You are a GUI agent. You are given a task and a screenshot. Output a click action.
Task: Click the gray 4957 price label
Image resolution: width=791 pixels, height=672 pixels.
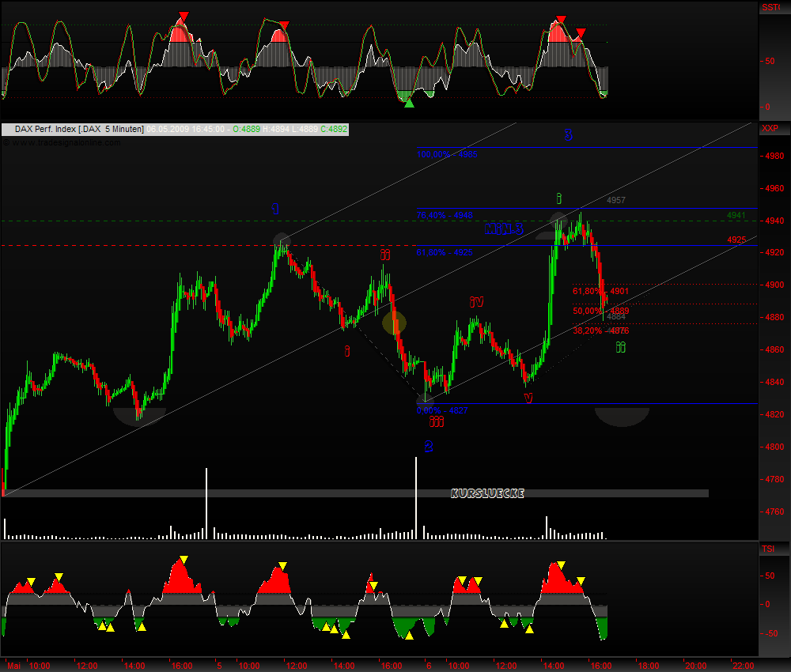click(616, 200)
